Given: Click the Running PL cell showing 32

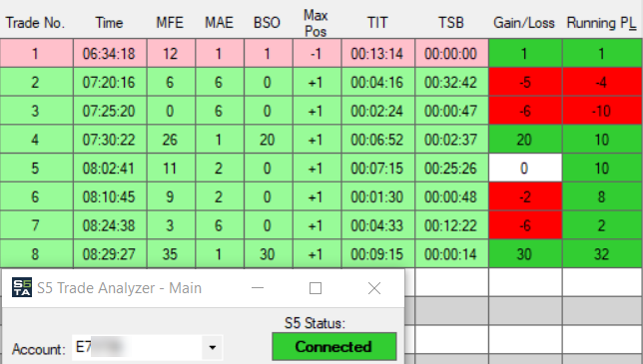Looking at the screenshot, I should tap(602, 254).
